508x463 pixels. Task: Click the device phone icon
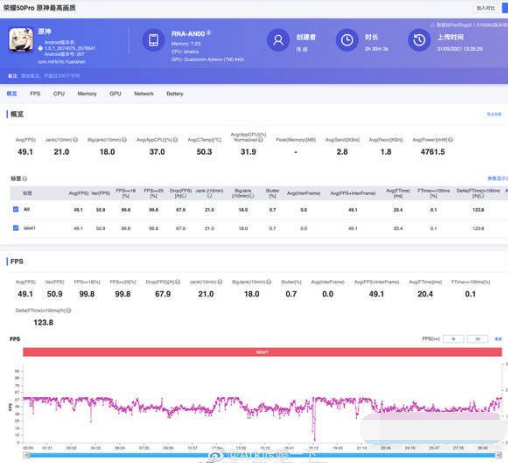tap(153, 40)
